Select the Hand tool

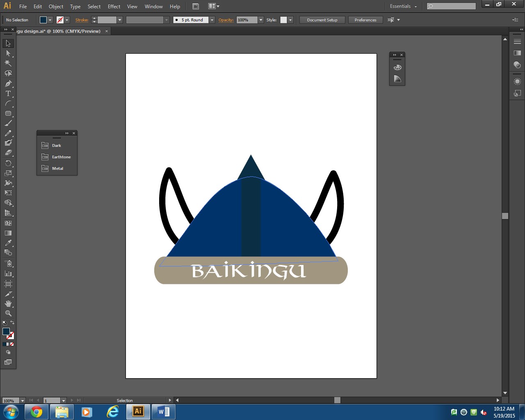8,304
